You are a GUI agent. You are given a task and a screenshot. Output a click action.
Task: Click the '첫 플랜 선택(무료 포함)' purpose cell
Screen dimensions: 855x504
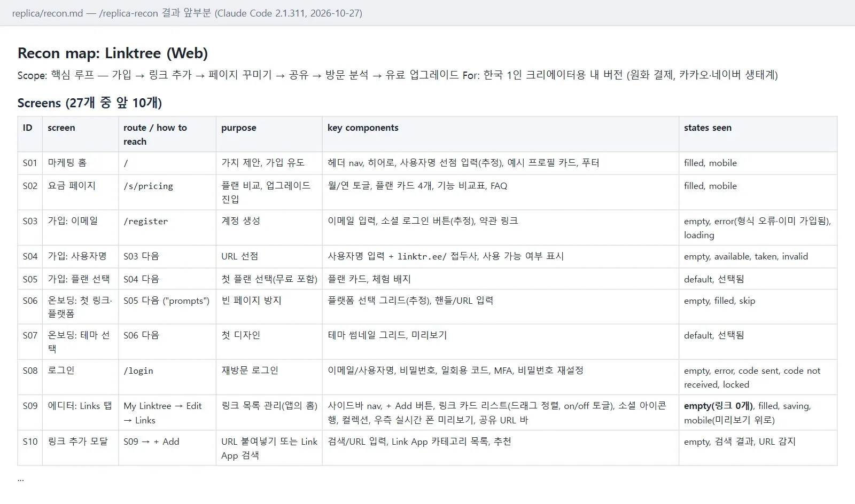coord(269,279)
